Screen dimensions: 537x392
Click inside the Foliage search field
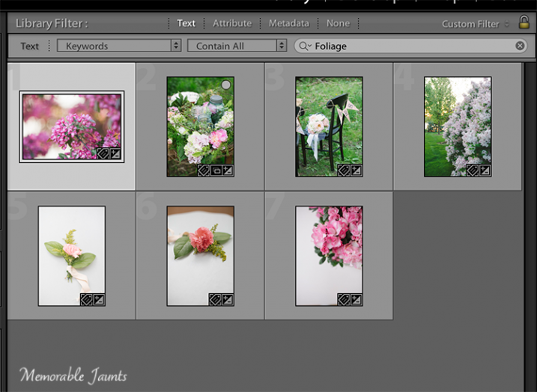click(412, 46)
